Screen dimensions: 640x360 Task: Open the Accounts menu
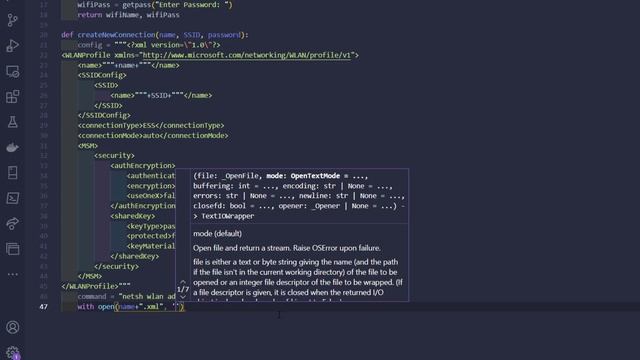click(x=12, y=327)
